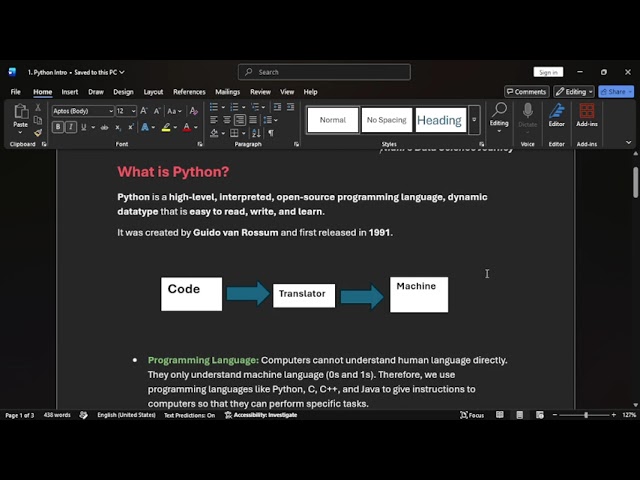Clear all formatting icon
The width and height of the screenshot is (640, 480).
point(193,111)
